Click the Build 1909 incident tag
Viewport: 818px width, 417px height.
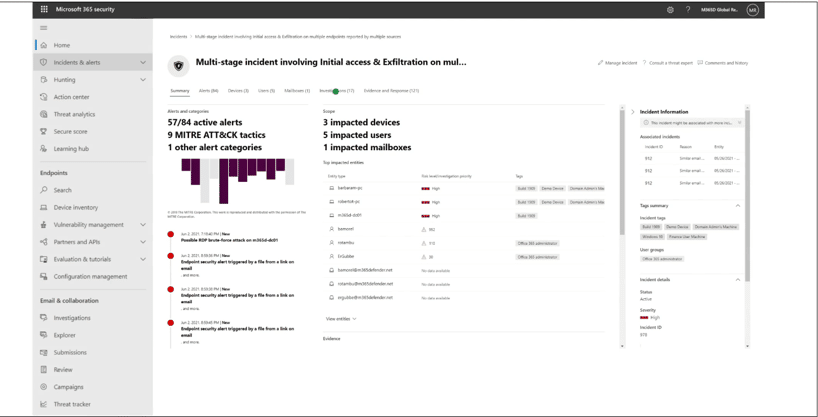click(x=651, y=228)
